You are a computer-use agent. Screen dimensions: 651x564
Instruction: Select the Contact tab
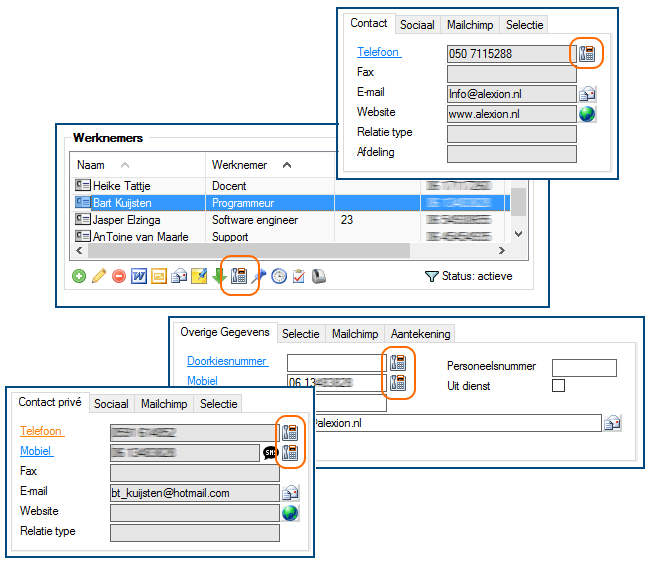369,23
